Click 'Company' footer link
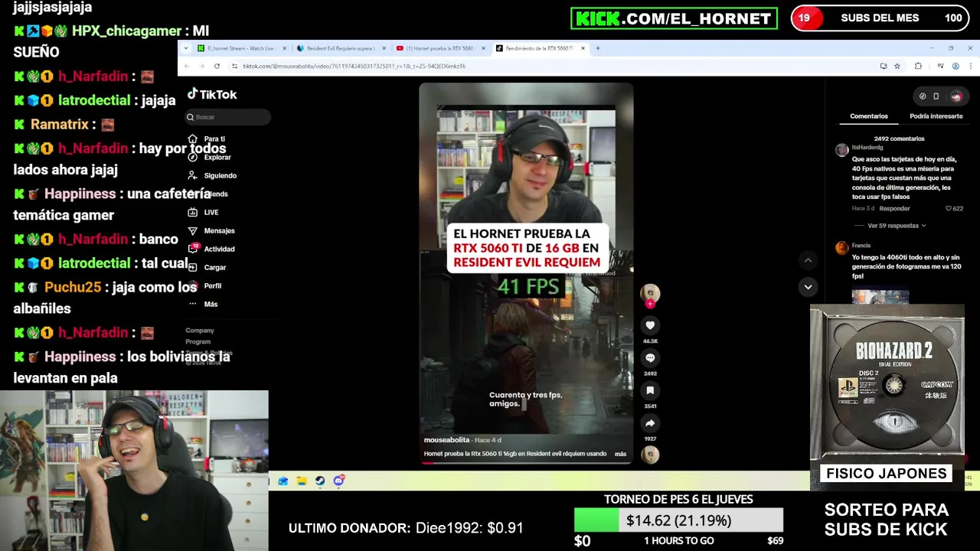The height and width of the screenshot is (551, 980). pos(200,331)
